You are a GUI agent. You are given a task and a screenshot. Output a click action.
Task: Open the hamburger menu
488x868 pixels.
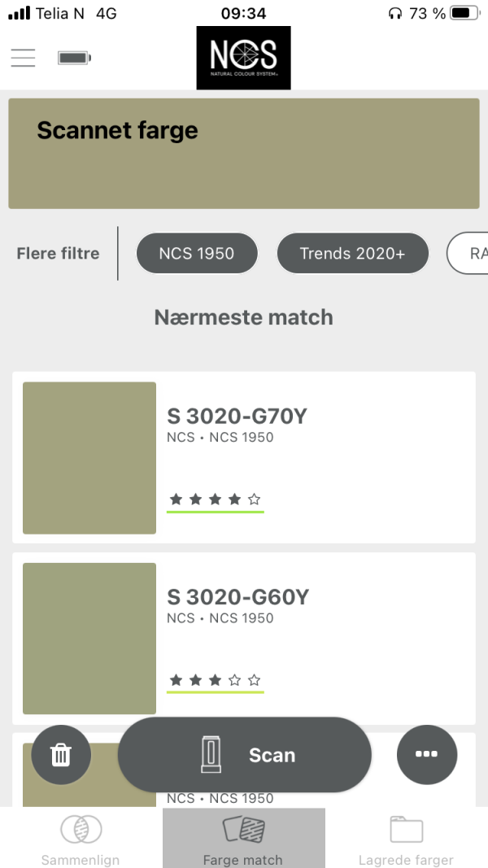click(23, 58)
